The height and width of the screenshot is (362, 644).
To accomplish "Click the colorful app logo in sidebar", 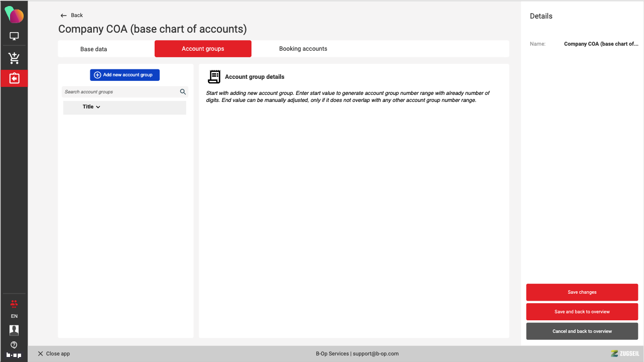I will pos(14,15).
